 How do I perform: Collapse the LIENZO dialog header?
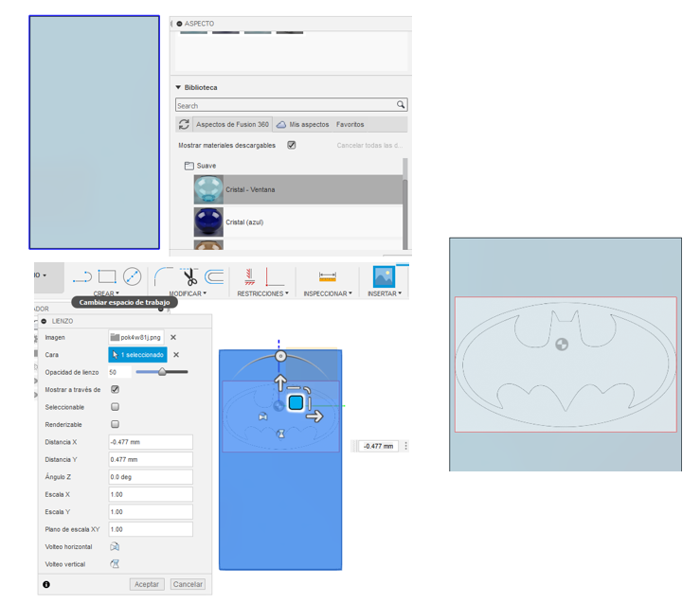pos(44,321)
